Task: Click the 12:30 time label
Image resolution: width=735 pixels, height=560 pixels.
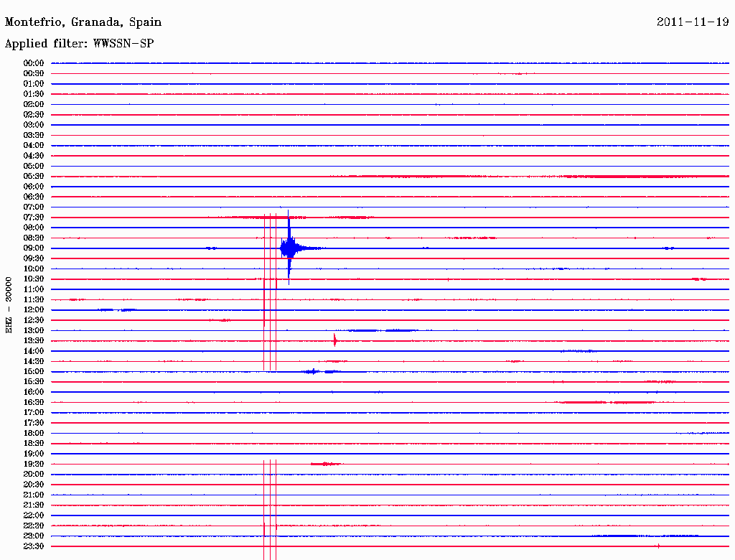Action: [x=34, y=320]
